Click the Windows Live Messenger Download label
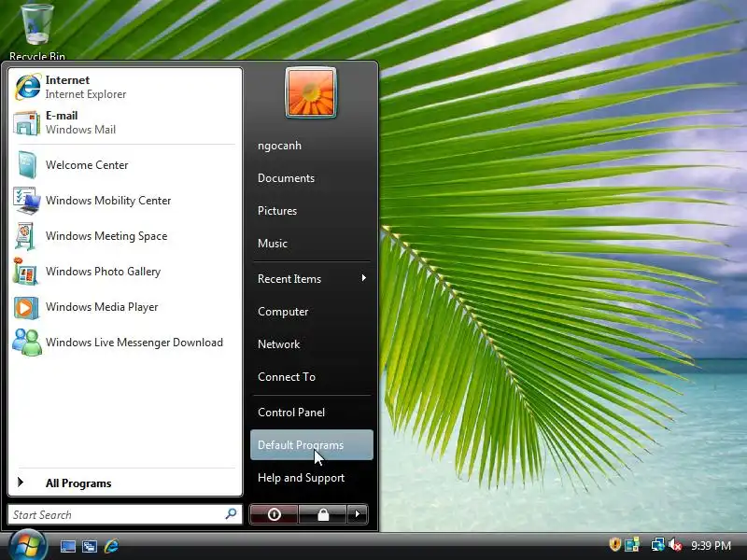 (x=134, y=343)
